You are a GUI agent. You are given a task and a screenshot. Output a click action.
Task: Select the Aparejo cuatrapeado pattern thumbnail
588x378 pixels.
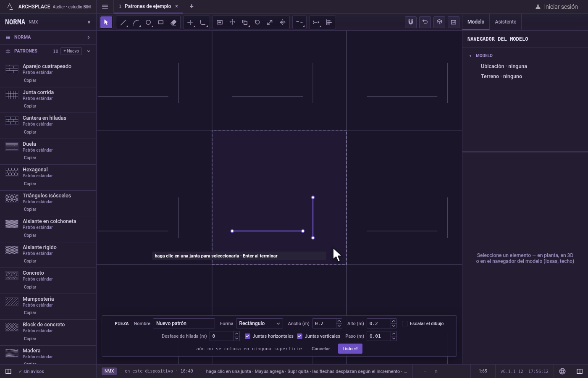12,69
